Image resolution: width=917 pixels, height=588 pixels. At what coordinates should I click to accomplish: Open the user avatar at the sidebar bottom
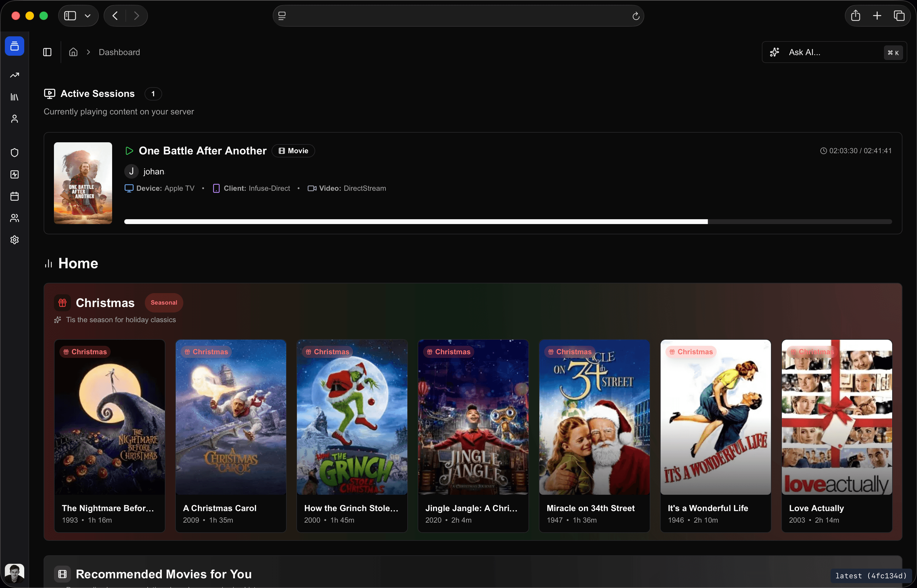click(x=15, y=573)
